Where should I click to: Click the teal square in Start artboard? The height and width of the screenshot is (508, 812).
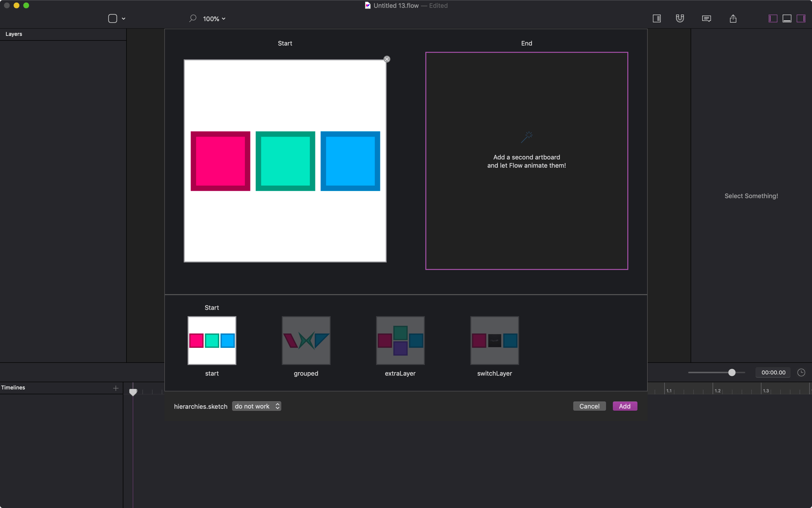click(285, 161)
